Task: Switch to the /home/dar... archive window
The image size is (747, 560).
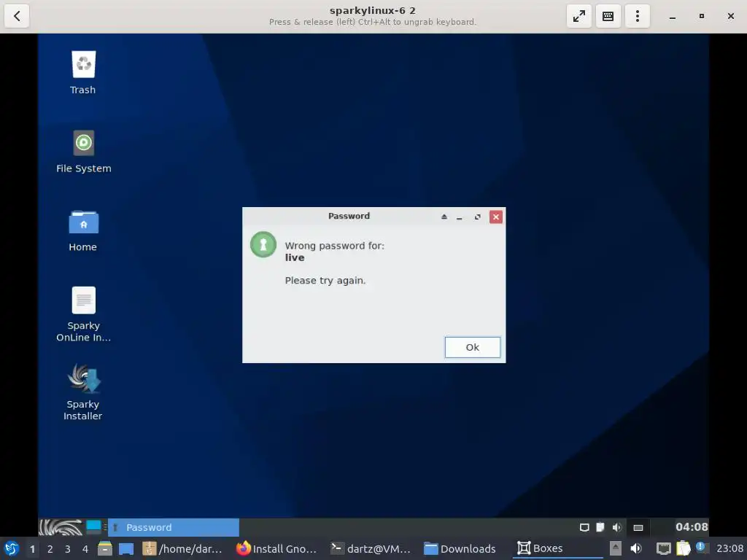Action: click(x=182, y=548)
